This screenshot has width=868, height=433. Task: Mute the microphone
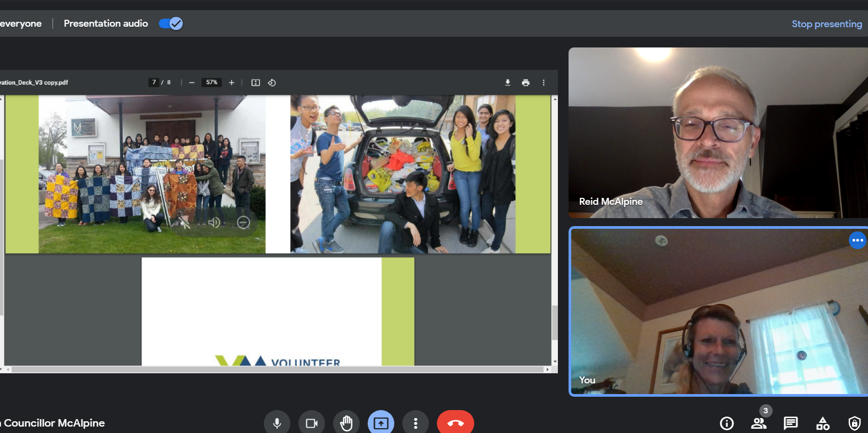[277, 423]
